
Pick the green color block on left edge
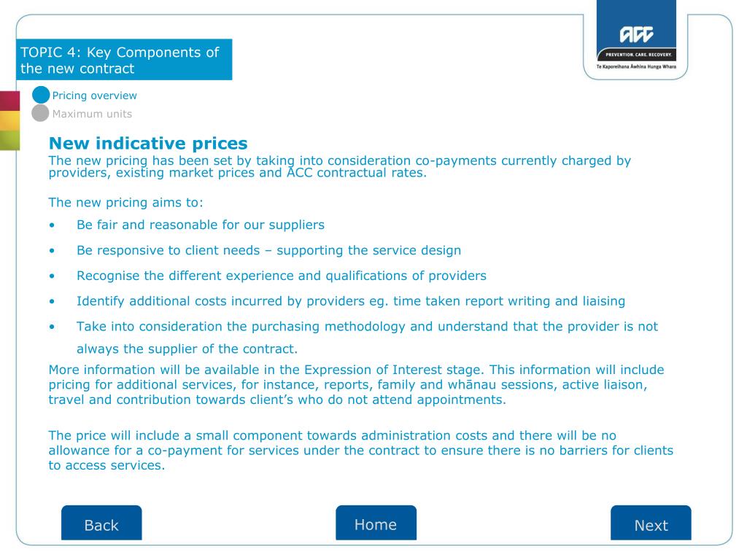(9, 141)
